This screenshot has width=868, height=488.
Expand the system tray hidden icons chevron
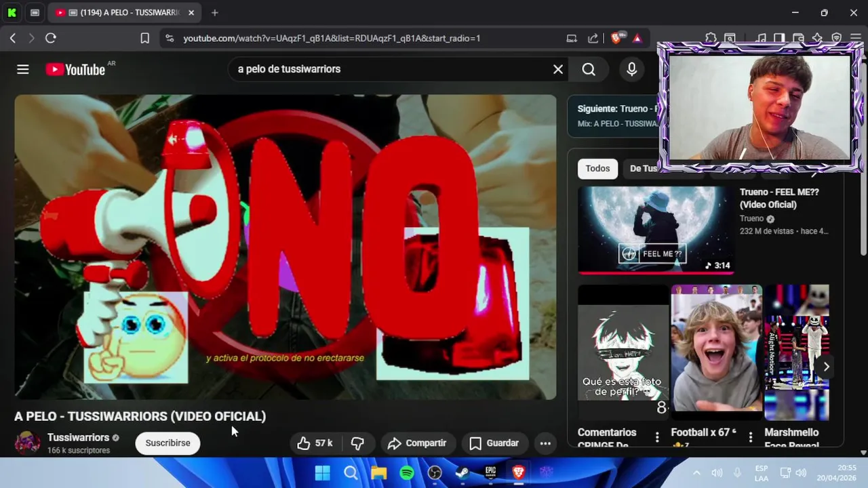click(x=696, y=472)
